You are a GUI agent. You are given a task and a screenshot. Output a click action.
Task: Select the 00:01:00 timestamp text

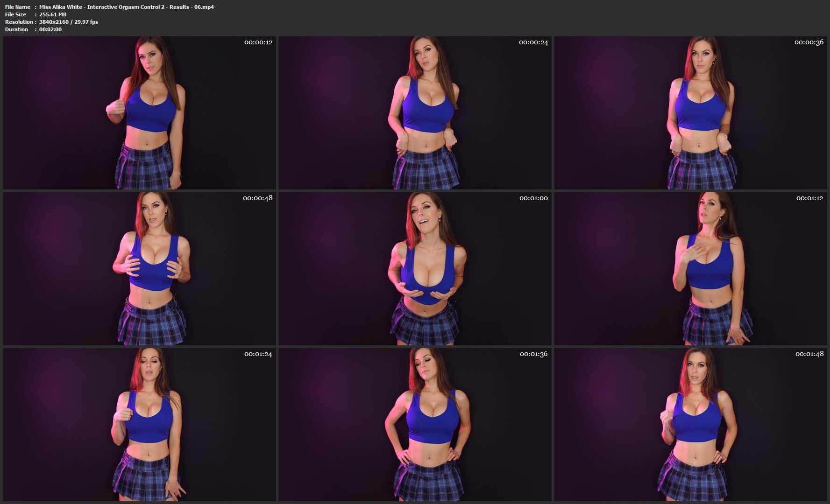(533, 198)
